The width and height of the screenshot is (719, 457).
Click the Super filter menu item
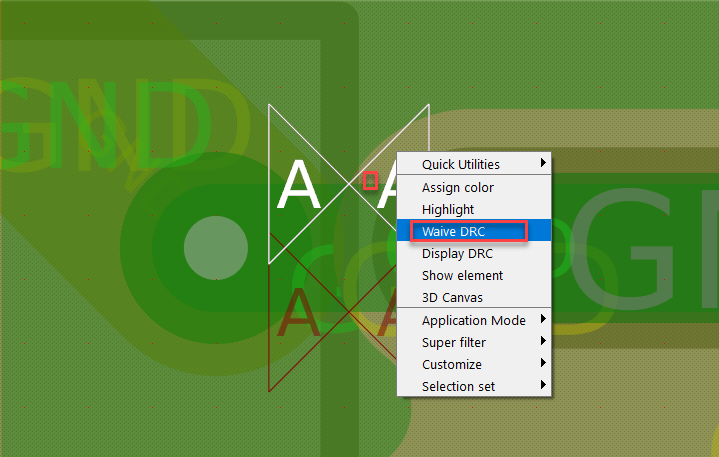454,342
